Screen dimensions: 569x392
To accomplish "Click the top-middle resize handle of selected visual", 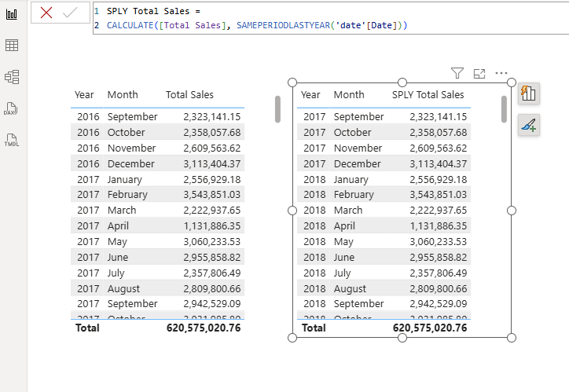I will 402,82.
